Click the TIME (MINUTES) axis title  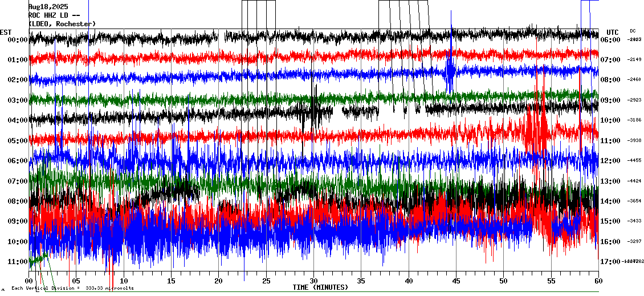[x=320, y=287]
